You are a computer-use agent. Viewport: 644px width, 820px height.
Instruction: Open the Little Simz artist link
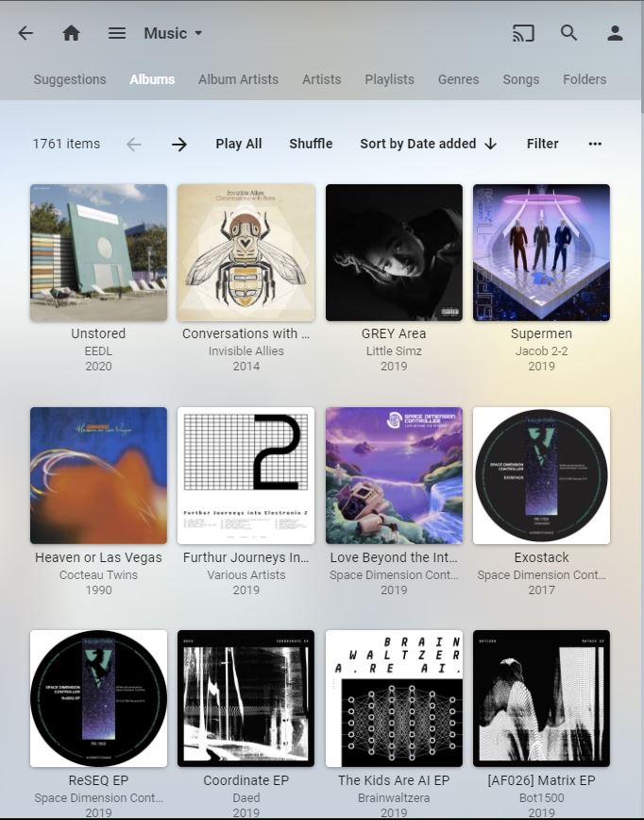(x=394, y=350)
